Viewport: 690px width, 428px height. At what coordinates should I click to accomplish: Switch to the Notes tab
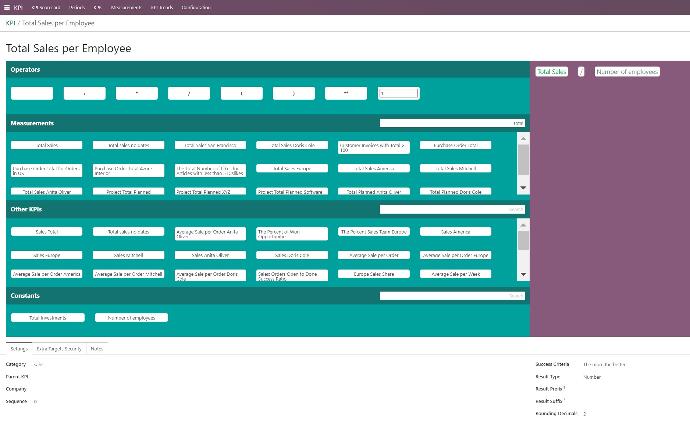pos(96,349)
